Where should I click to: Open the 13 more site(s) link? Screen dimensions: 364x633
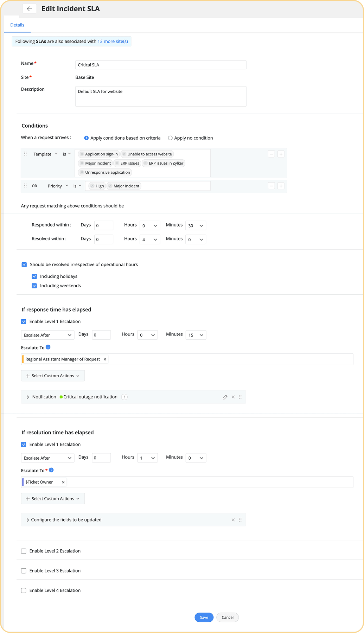point(113,41)
